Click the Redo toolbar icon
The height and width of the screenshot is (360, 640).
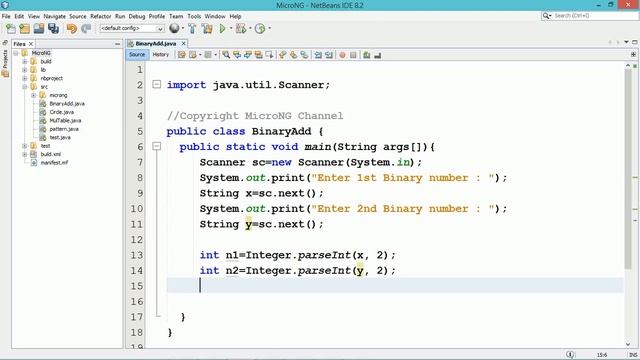coord(86,28)
